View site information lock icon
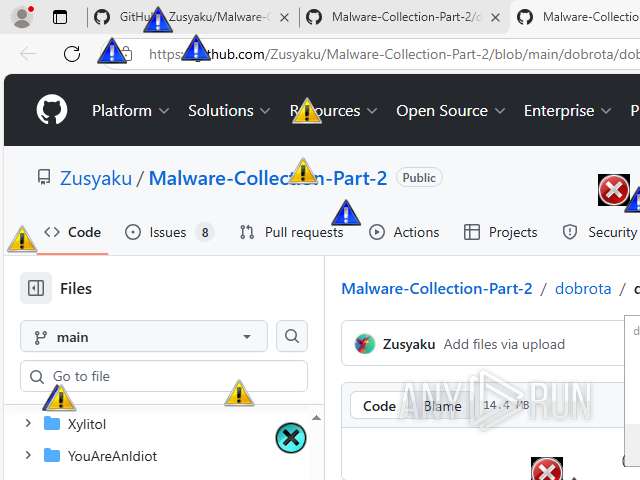 coord(127,53)
